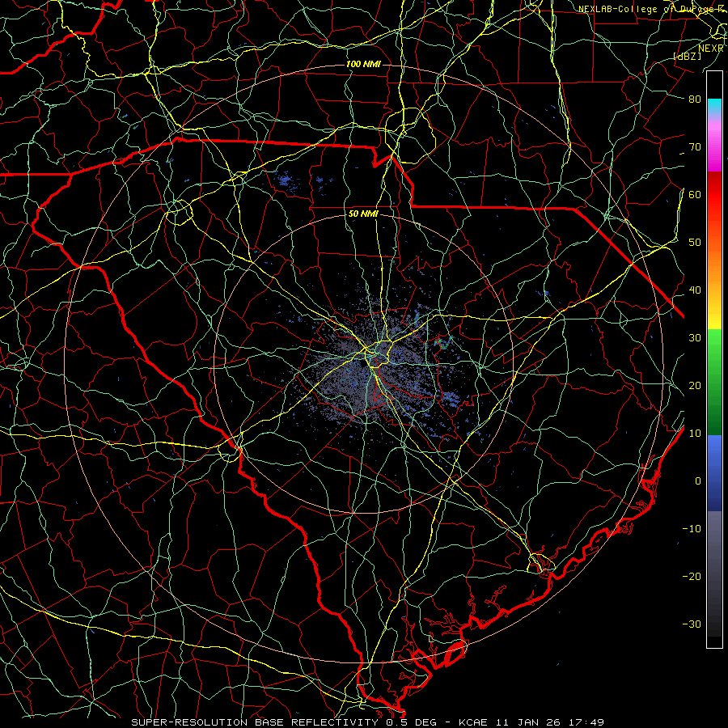Click the -20 dBZ scale label
Screen dimensions: 728x728
692,576
